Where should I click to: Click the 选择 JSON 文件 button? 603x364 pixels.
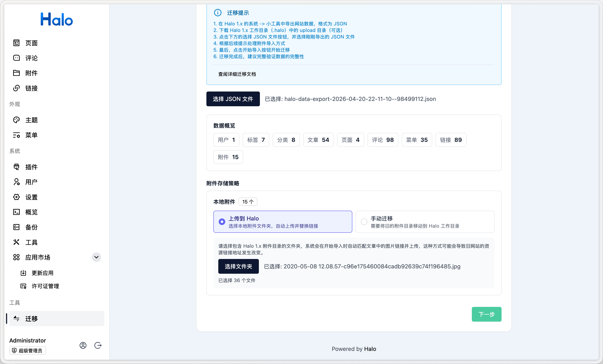click(233, 99)
